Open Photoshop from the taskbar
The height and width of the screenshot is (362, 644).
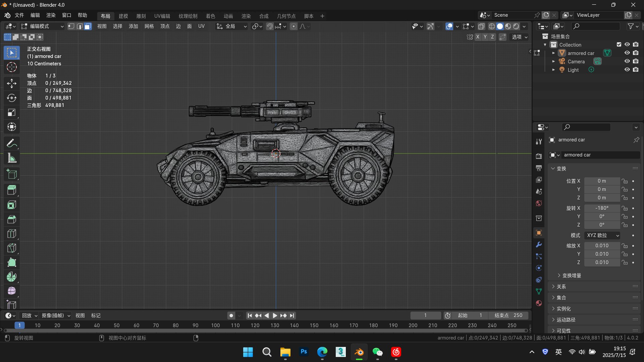(x=304, y=352)
